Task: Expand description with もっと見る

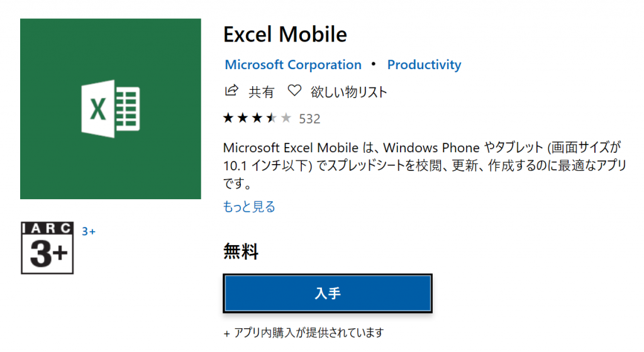Action: click(249, 206)
